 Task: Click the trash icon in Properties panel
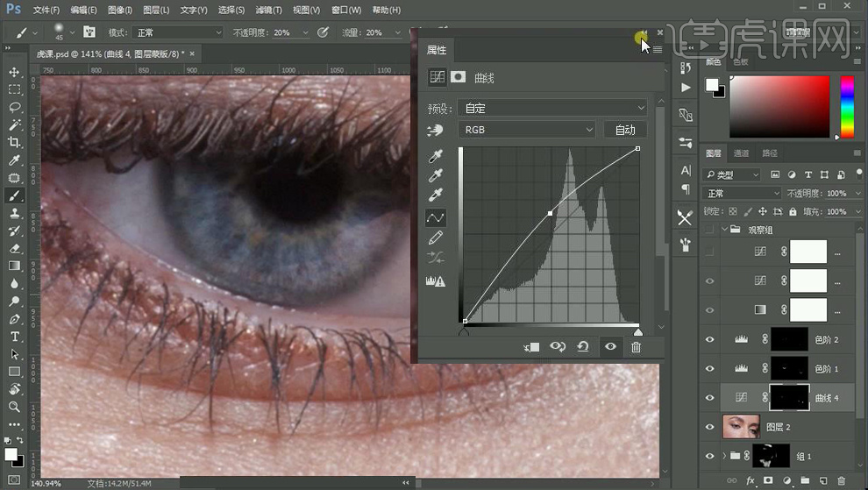pyautogui.click(x=636, y=347)
